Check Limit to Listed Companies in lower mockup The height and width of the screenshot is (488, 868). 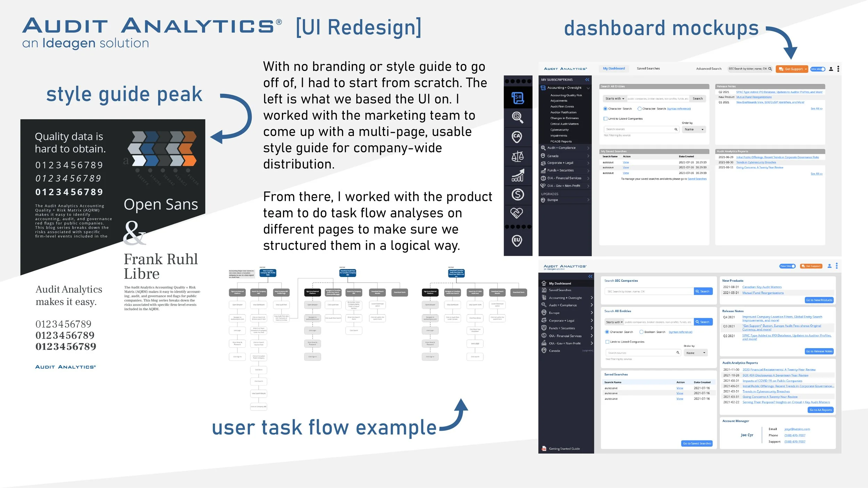607,342
